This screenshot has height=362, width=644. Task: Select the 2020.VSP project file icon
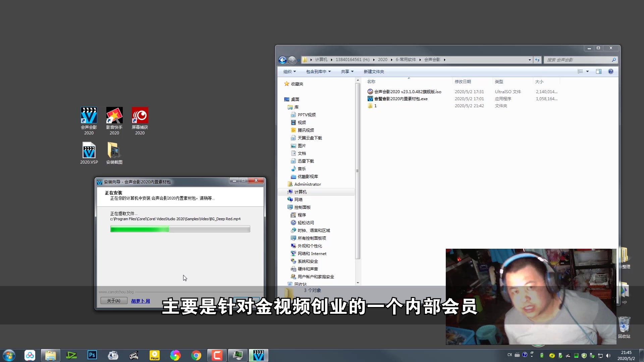tap(89, 151)
